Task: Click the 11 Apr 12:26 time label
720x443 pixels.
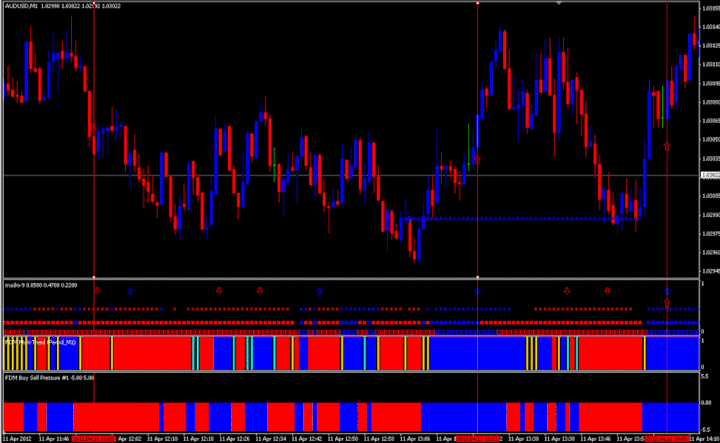Action: (235, 439)
